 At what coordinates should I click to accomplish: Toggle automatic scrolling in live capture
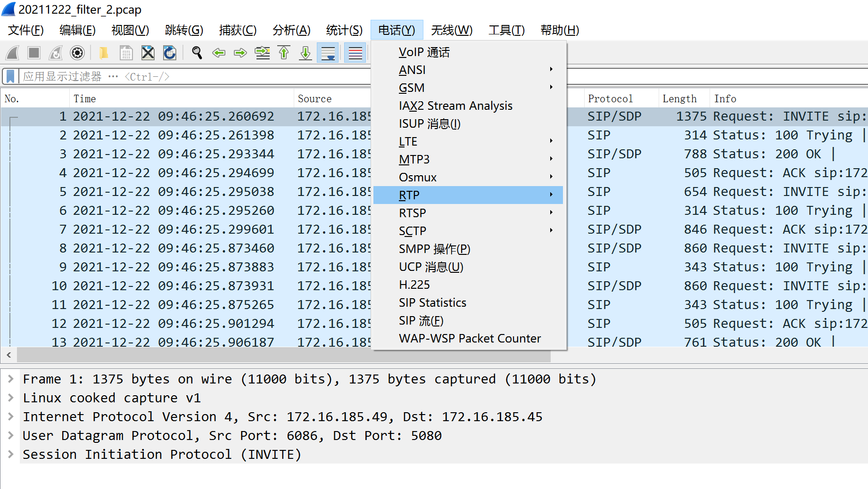(327, 53)
